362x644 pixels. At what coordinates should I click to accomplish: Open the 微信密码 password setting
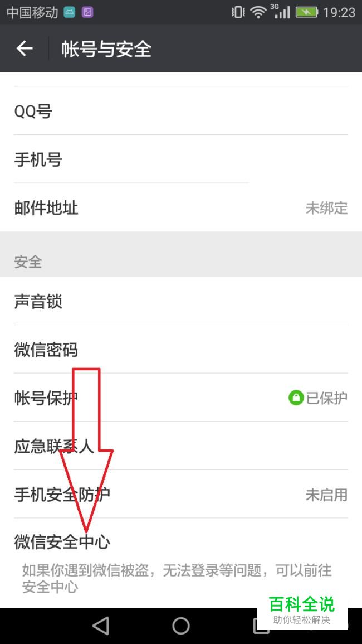pyautogui.click(x=181, y=349)
